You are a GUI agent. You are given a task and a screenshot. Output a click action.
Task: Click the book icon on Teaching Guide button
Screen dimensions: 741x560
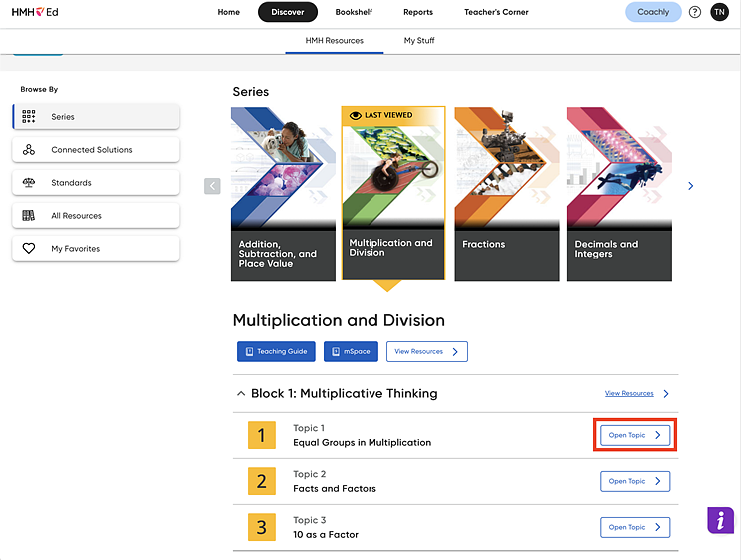pos(249,351)
